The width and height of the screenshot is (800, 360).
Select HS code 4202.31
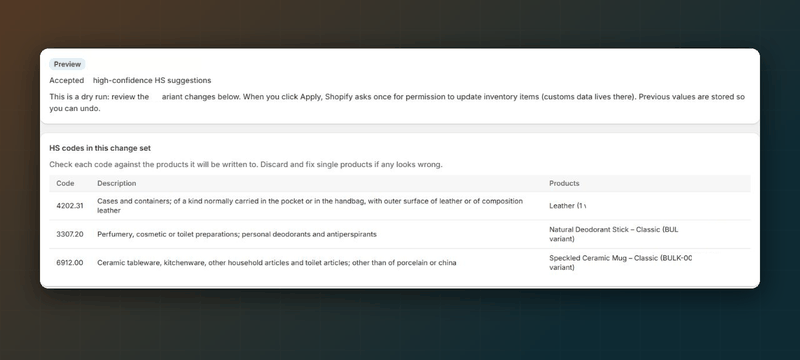[x=70, y=206]
